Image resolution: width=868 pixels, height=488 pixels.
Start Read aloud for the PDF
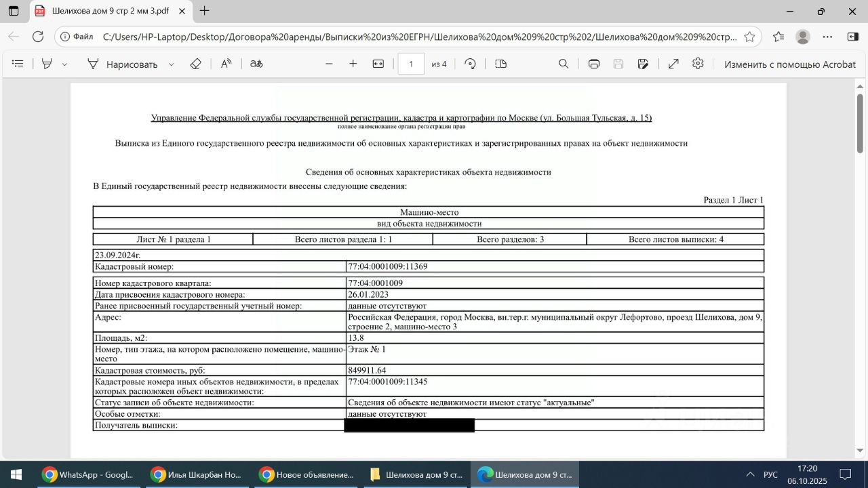pos(226,64)
